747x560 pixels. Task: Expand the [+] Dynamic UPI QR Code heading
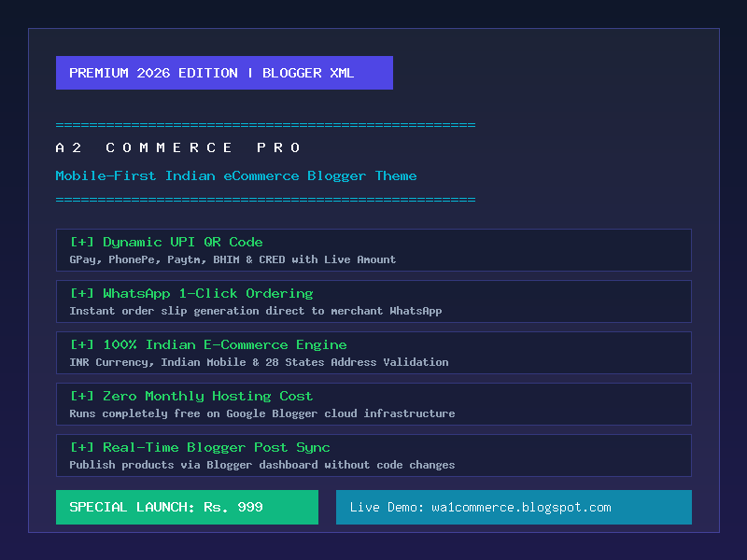[166, 242]
